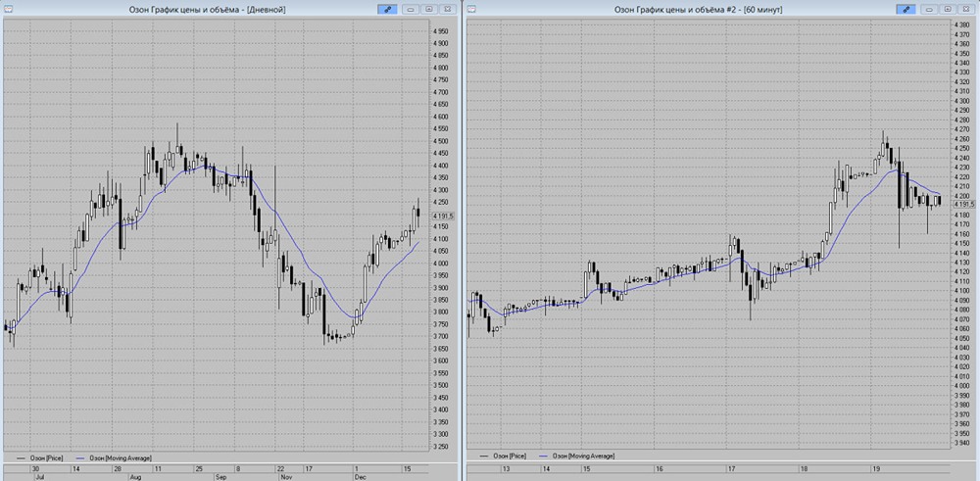
Task: Click the 3 940 price axis label
Action: [960, 443]
